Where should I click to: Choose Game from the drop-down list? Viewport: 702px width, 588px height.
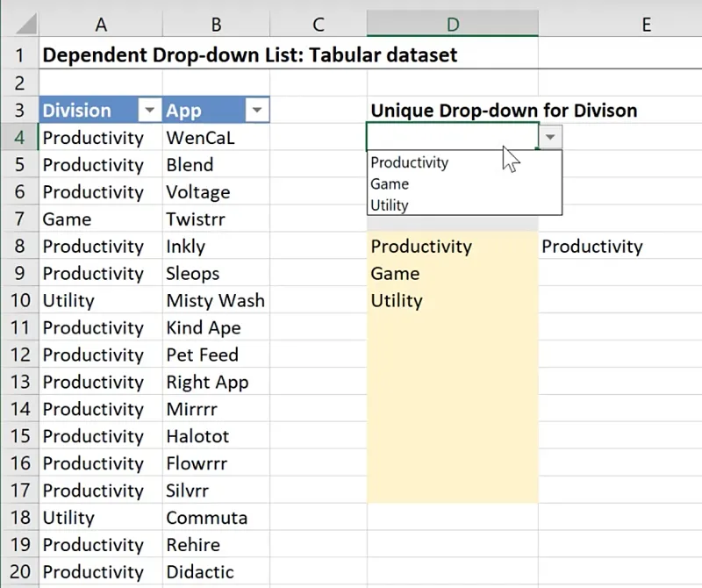coord(390,183)
